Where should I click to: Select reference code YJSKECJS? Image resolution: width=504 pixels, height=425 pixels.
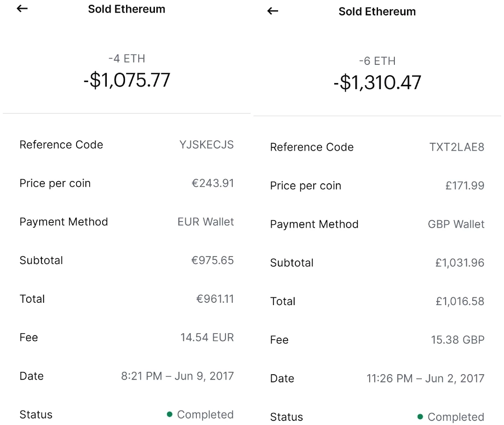[206, 145]
